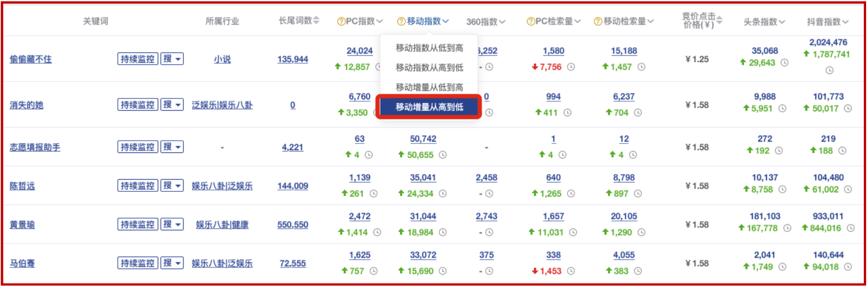The width and height of the screenshot is (868, 287).
Task: Open keyword link 偷偷藏不住
Action: coord(31,60)
